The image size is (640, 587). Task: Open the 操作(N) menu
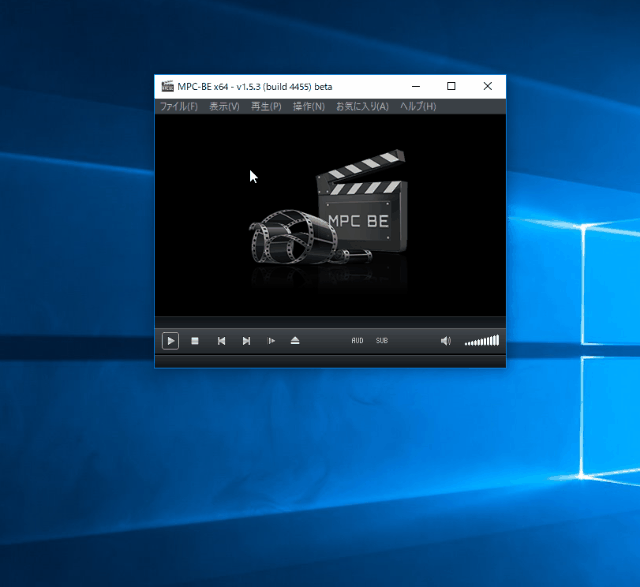pyautogui.click(x=309, y=107)
